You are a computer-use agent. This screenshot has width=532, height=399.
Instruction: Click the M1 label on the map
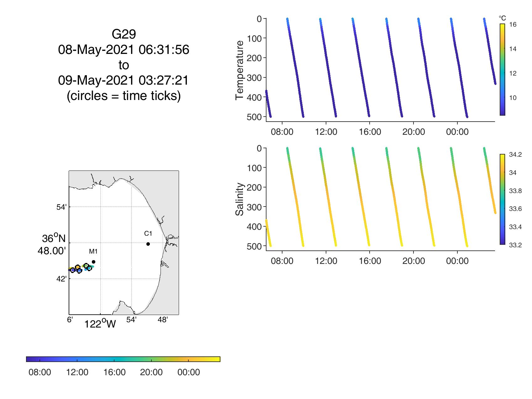click(x=93, y=251)
